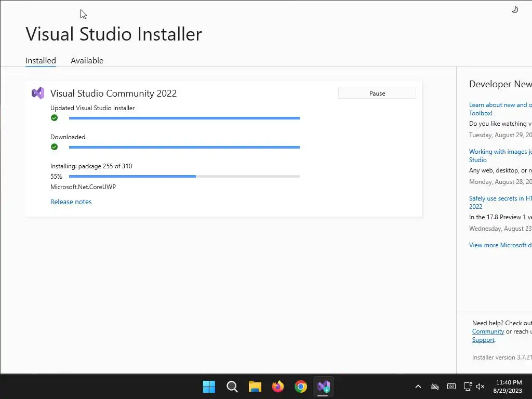The width and height of the screenshot is (532, 399).
Task: Click 'Updated Visual Studio Installer' status label
Action: coord(92,108)
